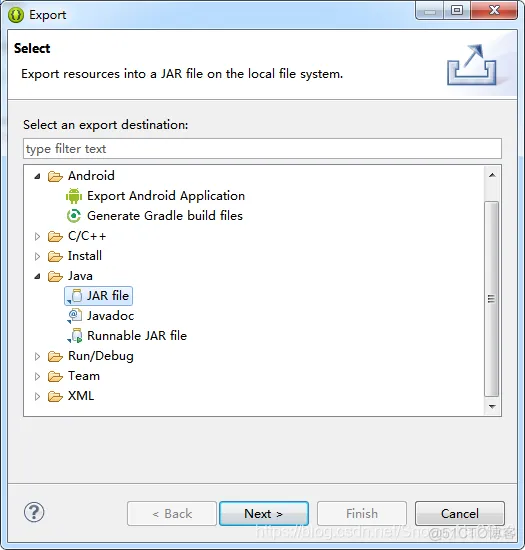Click the Generate Gradle build files icon

pos(74,216)
